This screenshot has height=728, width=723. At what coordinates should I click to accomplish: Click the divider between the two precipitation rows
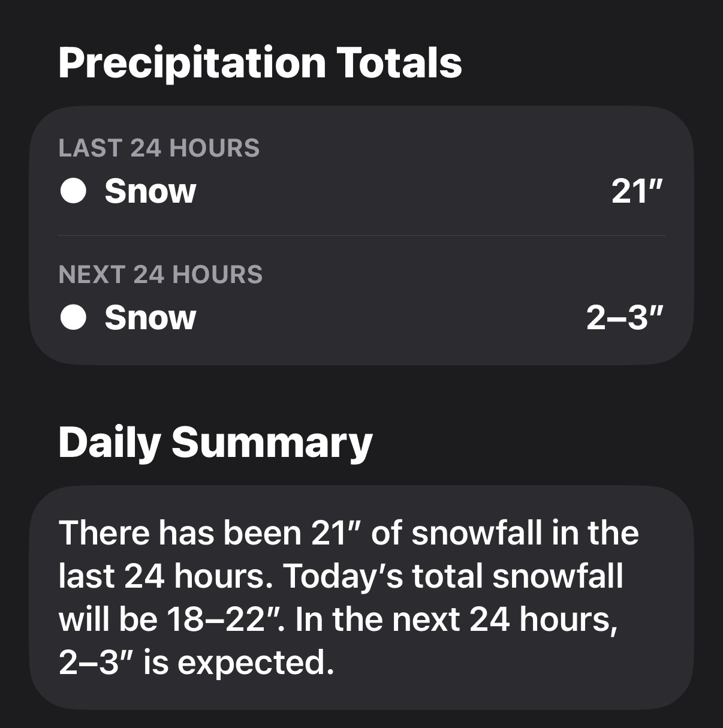(361, 236)
